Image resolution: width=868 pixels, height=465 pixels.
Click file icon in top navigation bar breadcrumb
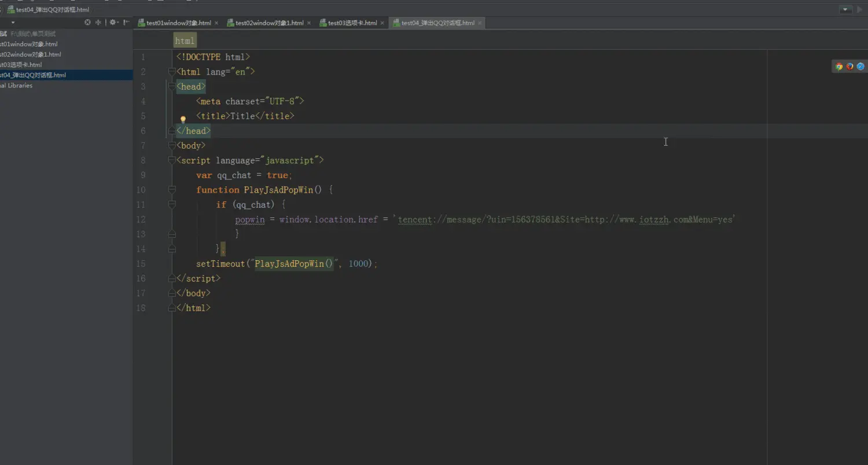[x=10, y=10]
